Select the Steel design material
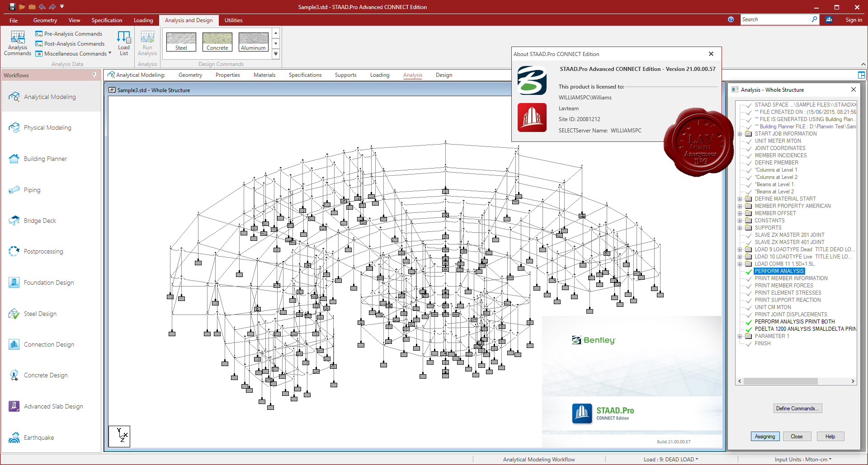868x465 pixels. click(x=181, y=42)
